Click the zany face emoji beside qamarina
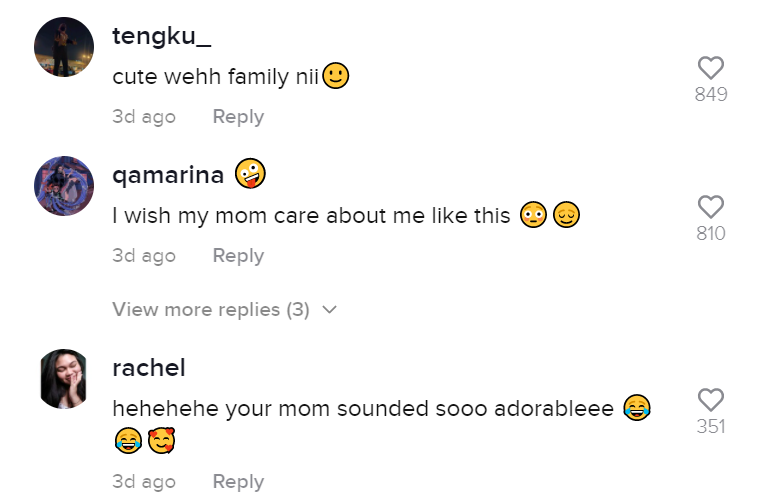The width and height of the screenshot is (772, 493). 250,175
